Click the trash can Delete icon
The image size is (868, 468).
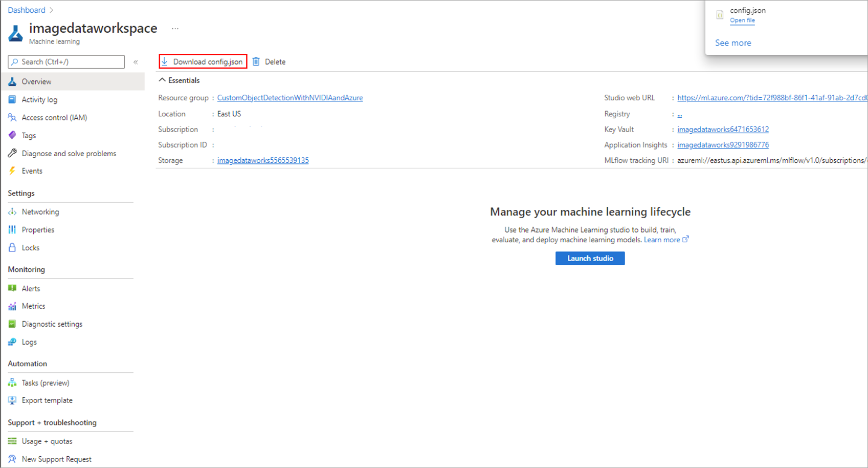[256, 61]
